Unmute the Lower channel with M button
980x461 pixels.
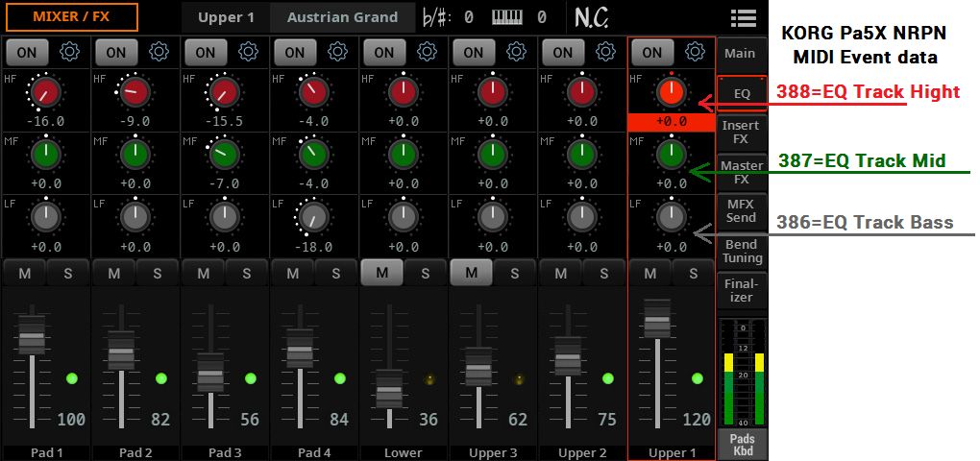click(x=381, y=273)
